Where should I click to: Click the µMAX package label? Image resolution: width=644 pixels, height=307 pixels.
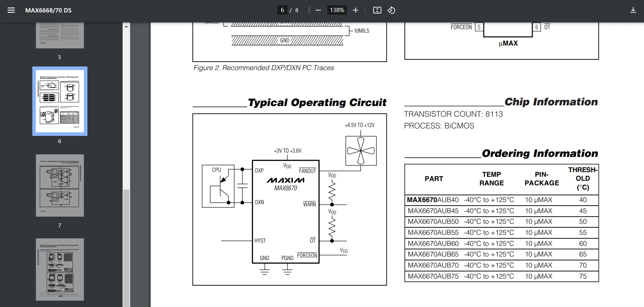tap(508, 43)
